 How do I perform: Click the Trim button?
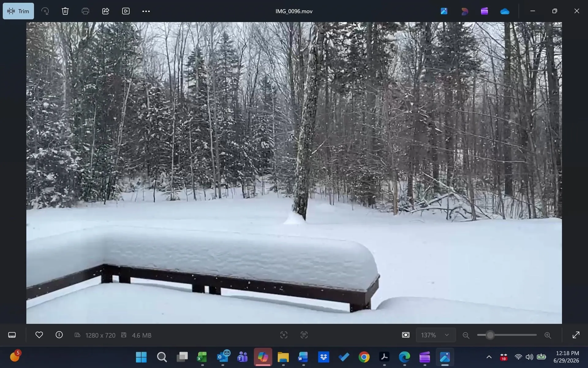[18, 11]
